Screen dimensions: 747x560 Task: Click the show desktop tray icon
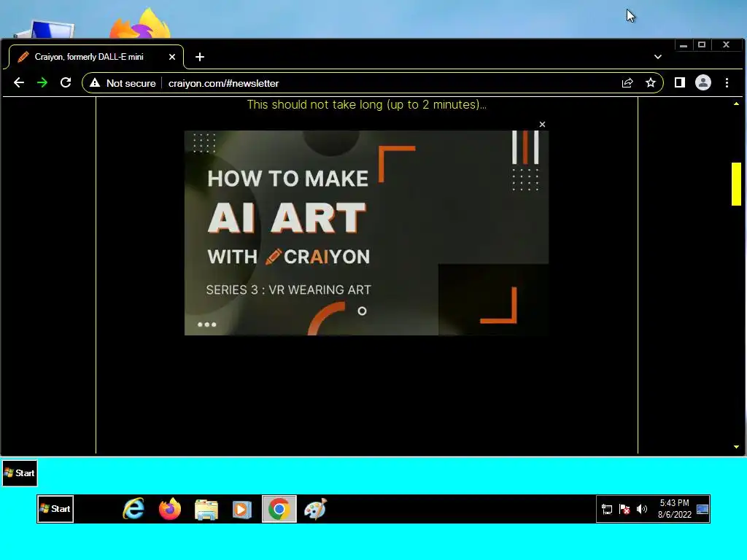pos(703,510)
